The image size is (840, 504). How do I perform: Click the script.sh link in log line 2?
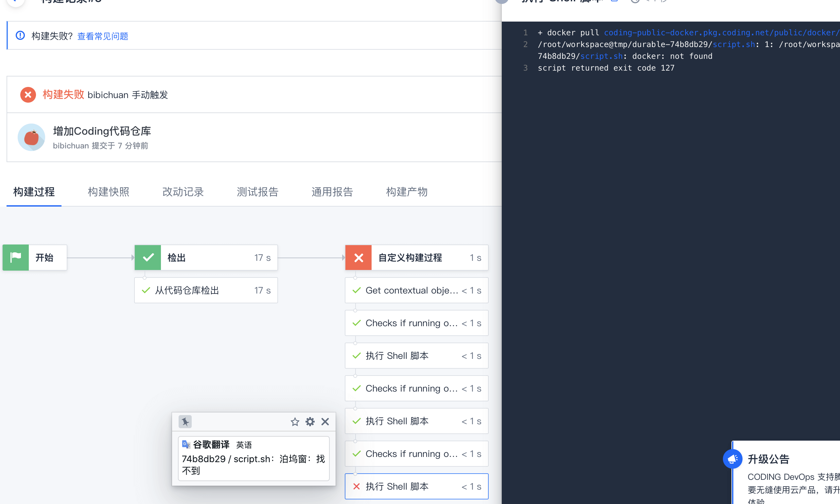coord(734,44)
